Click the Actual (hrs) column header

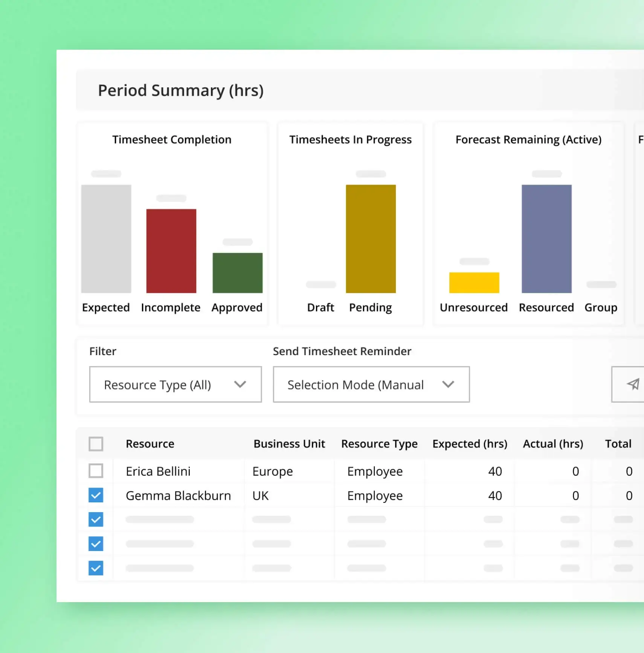[553, 444]
